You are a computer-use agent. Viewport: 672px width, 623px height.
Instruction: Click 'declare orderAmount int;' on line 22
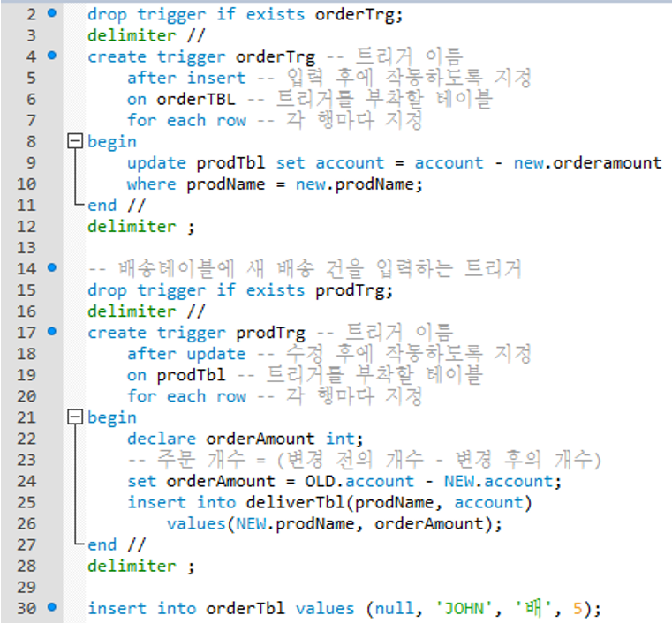(245, 439)
